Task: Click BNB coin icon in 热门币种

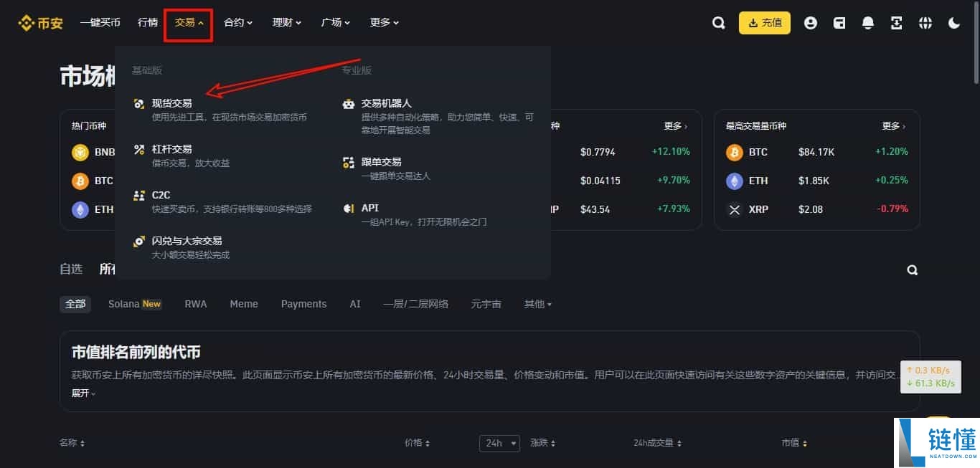Action: (x=80, y=152)
